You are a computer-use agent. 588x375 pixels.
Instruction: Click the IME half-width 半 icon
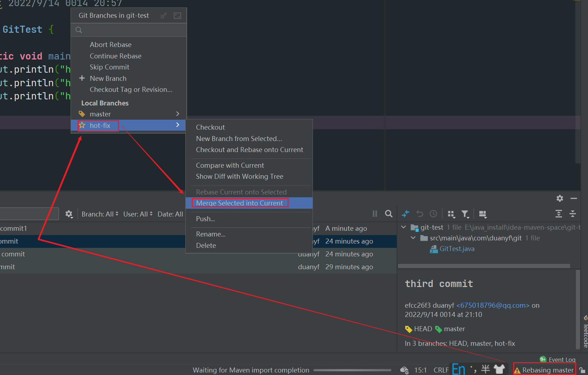click(485, 369)
